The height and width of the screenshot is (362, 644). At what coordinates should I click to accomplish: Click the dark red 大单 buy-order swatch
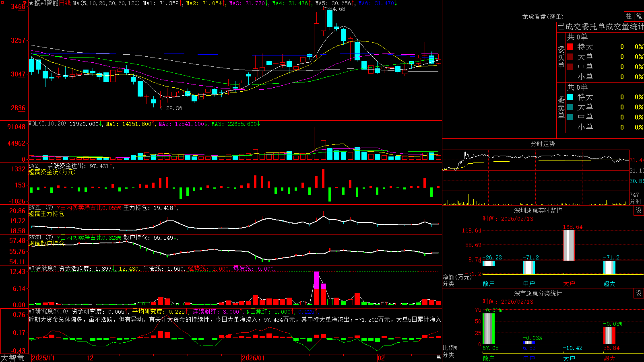click(x=570, y=57)
